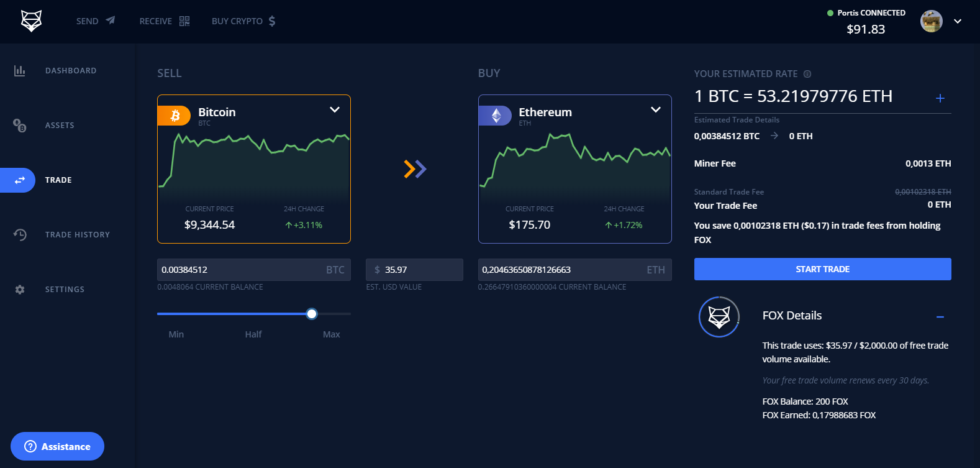
Task: Click the Your Trade Fee label
Action: coord(725,206)
